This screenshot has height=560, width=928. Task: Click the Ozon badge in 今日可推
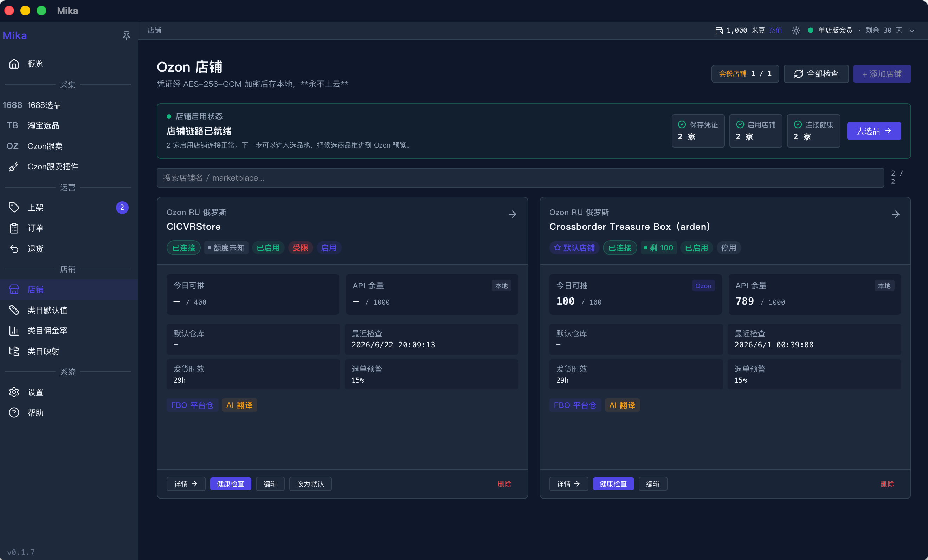click(x=703, y=286)
